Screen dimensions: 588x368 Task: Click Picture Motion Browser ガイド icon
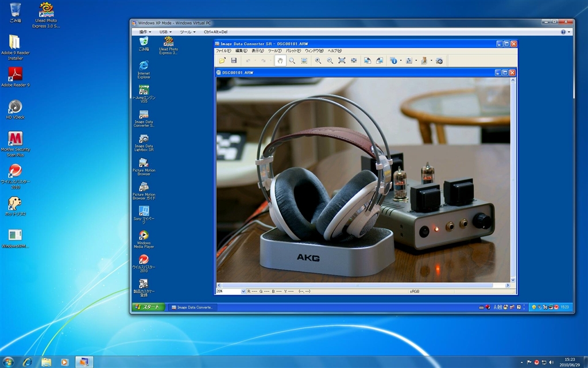(144, 191)
